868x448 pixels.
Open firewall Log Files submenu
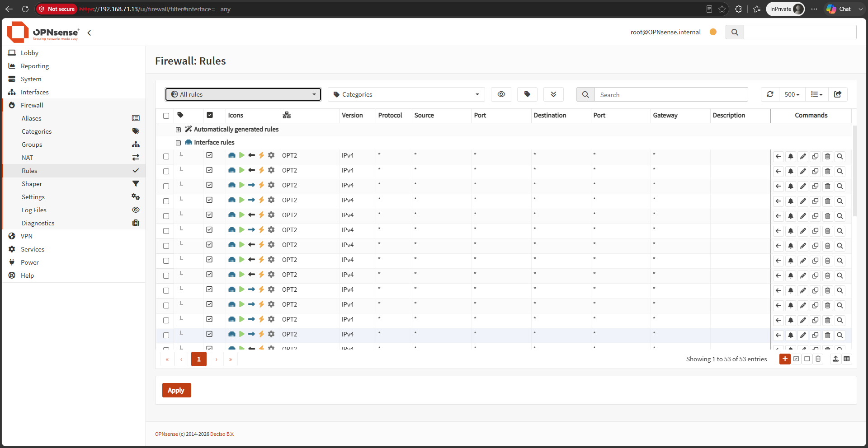pos(34,210)
